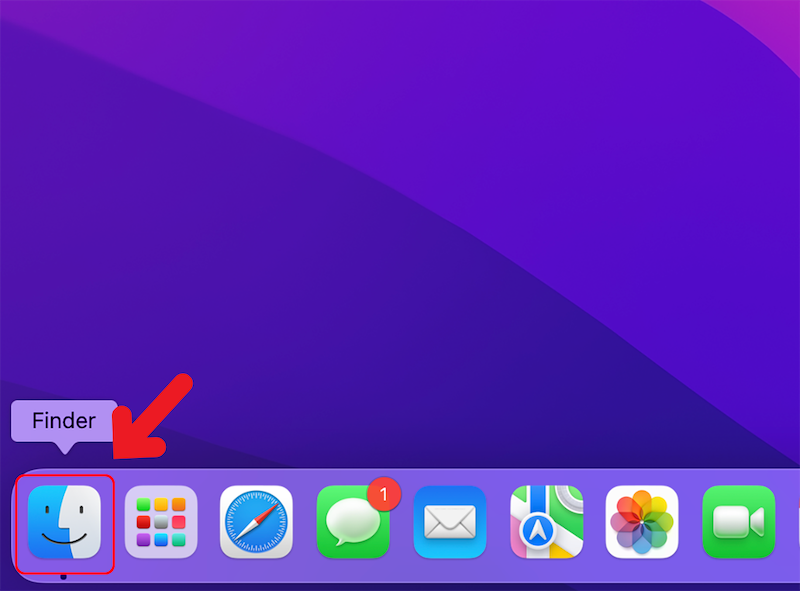Open Finder from the Dock
800x591 pixels.
point(64,522)
